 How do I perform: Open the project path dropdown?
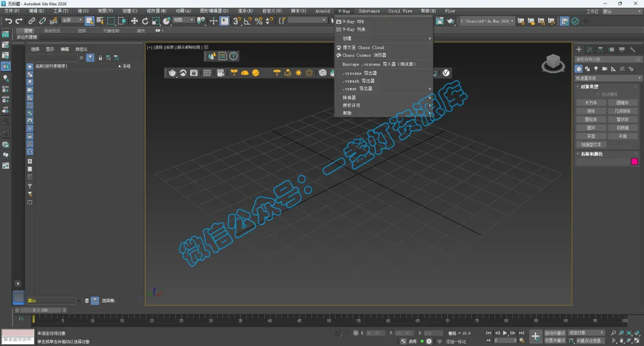click(487, 21)
